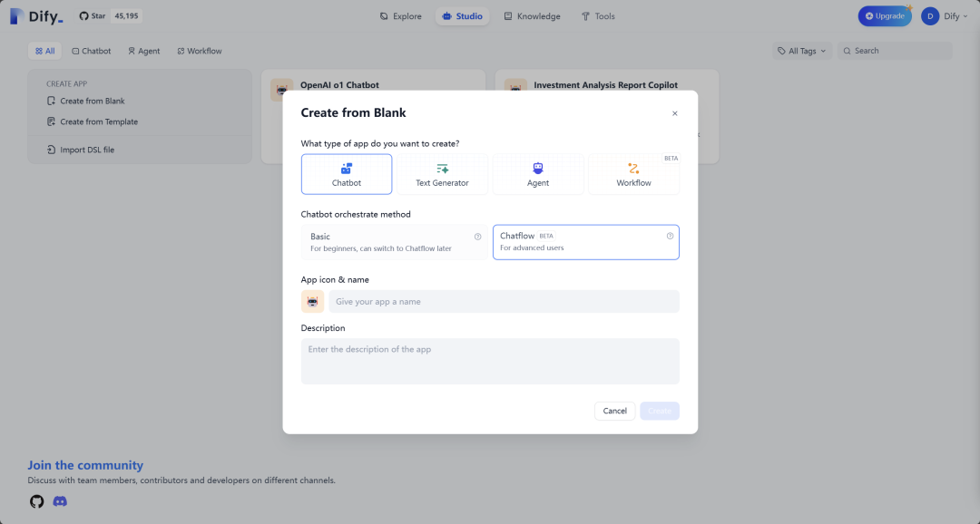Click the app name input field
980x524 pixels.
504,302
